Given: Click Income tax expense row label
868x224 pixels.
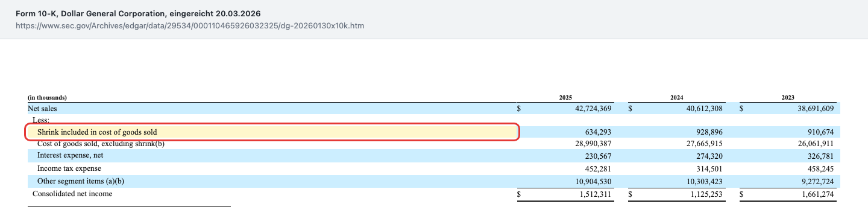Looking at the screenshot, I should click(x=69, y=168).
